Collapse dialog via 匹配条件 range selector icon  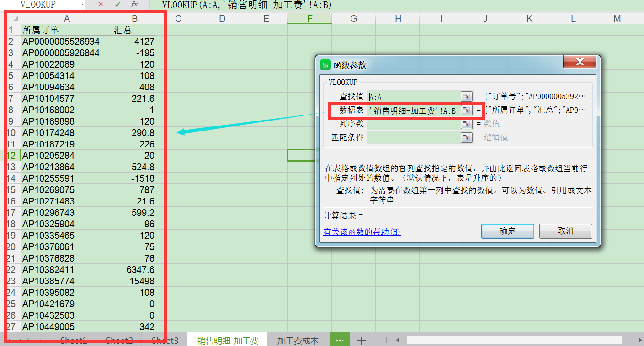click(466, 137)
